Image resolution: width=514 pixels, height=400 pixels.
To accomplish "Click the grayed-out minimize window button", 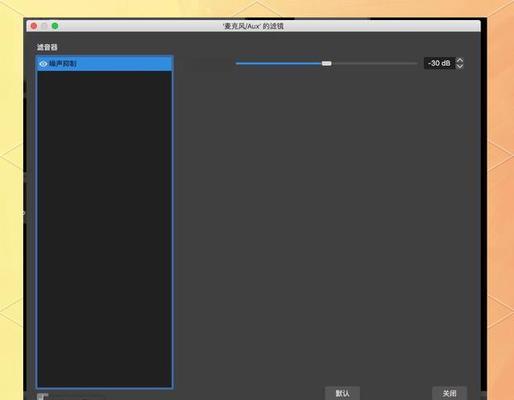I will (44, 26).
